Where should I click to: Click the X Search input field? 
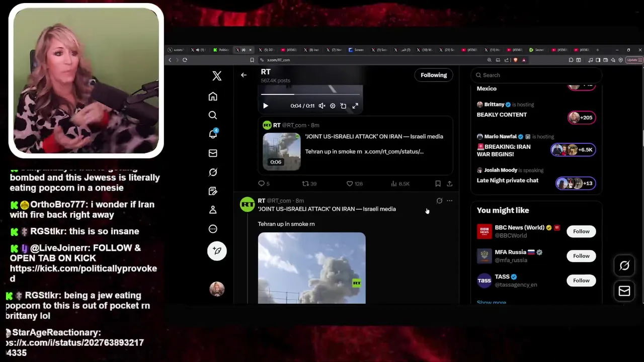[x=536, y=75]
